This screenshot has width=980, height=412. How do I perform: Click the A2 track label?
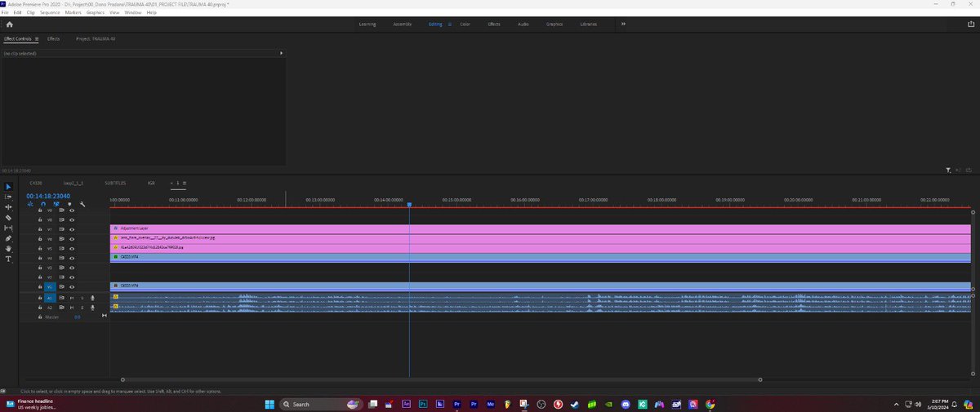pyautogui.click(x=50, y=308)
